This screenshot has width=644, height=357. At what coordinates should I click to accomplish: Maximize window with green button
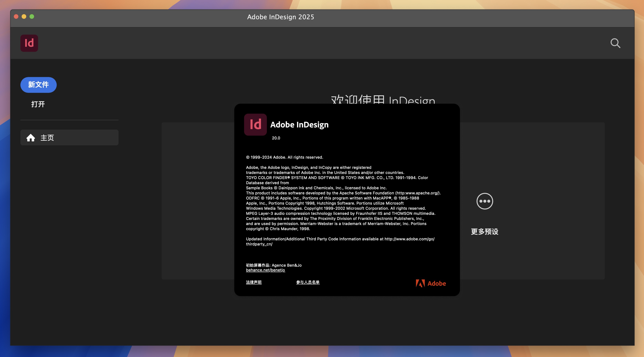point(32,16)
